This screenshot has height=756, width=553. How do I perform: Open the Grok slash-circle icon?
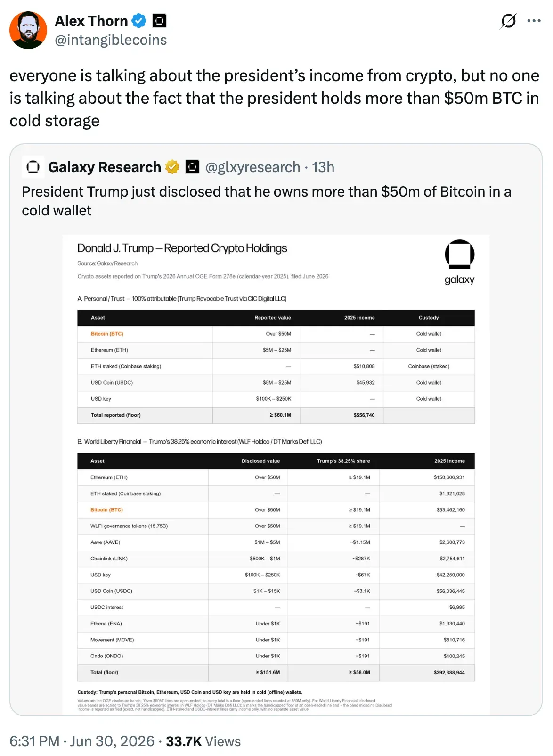pyautogui.click(x=508, y=21)
